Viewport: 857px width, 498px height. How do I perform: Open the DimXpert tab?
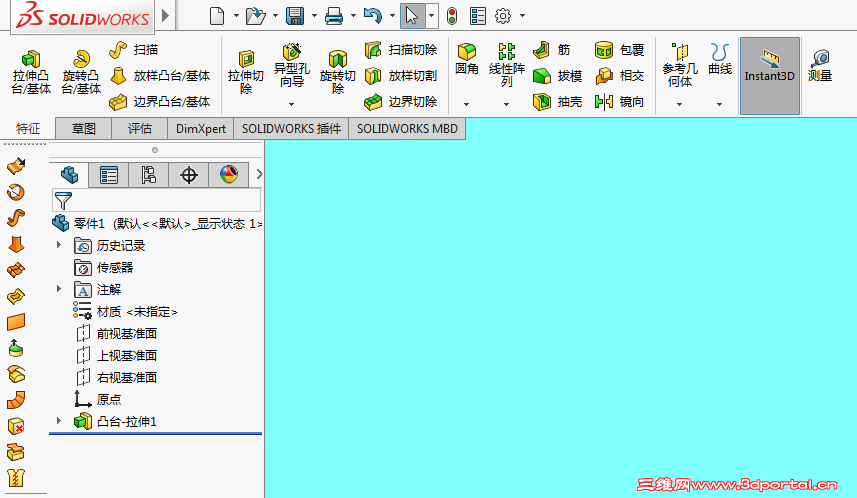tap(201, 129)
